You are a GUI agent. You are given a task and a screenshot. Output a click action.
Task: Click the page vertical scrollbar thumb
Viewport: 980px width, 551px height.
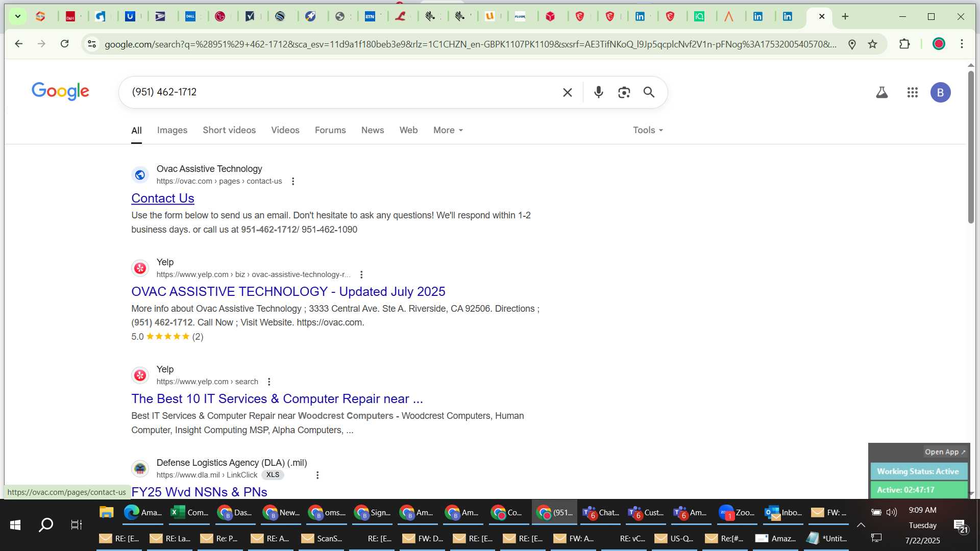[x=971, y=146]
